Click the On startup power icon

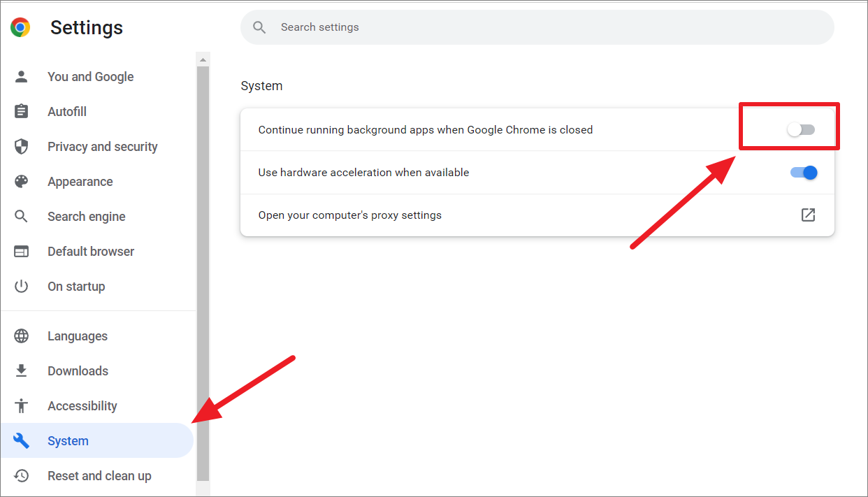pyautogui.click(x=22, y=286)
